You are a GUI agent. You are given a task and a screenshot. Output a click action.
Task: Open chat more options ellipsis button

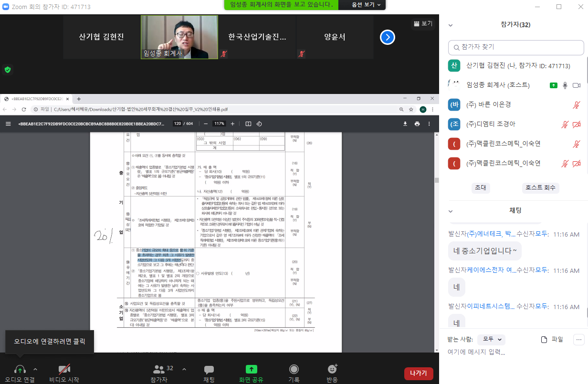tap(579, 340)
